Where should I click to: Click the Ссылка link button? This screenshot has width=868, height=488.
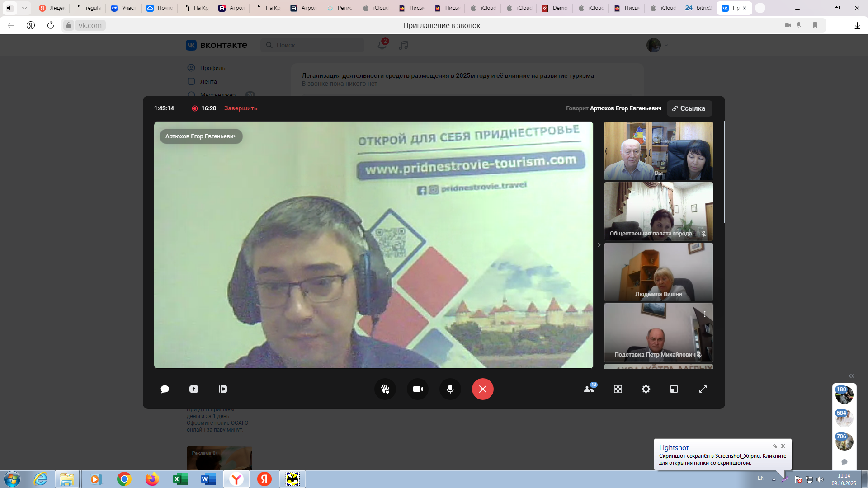tap(689, 108)
